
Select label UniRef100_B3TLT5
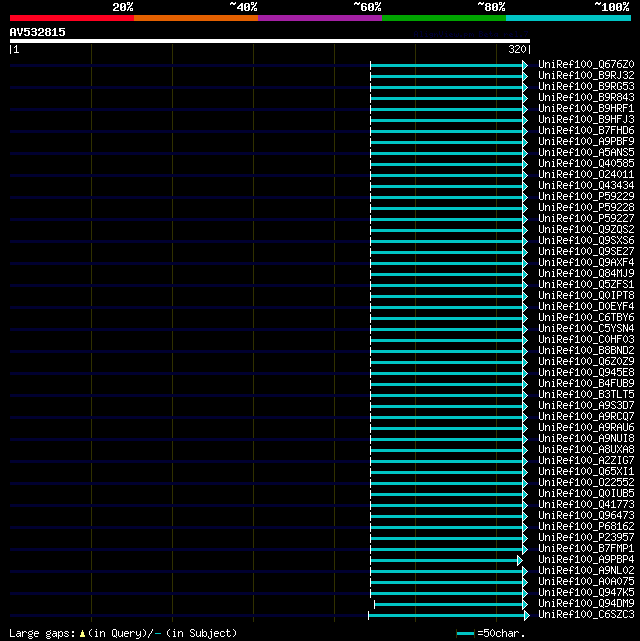pyautogui.click(x=586, y=394)
